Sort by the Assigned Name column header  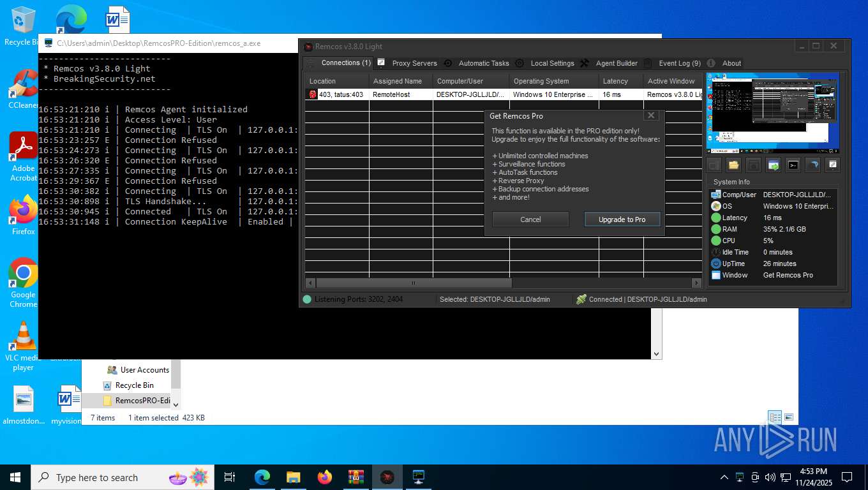[x=401, y=81]
